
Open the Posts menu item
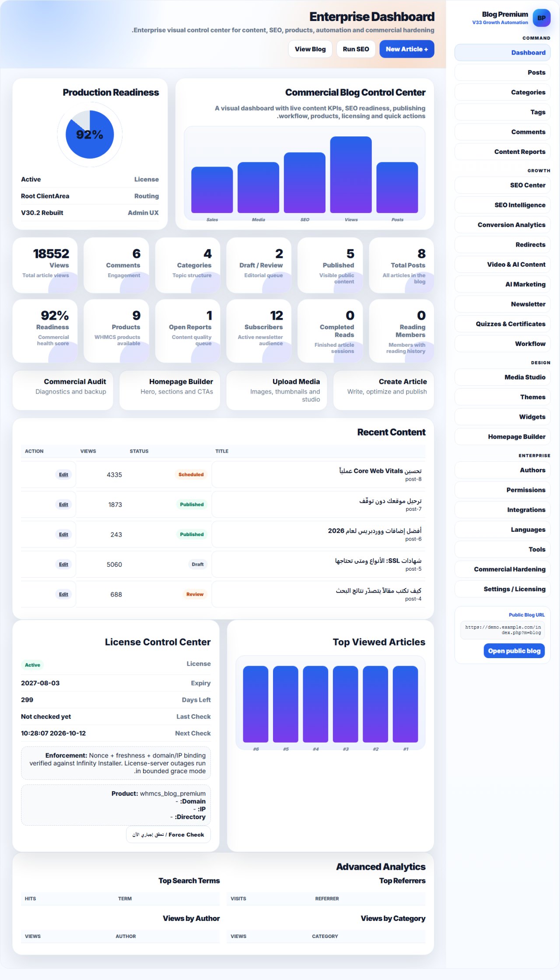coord(502,73)
